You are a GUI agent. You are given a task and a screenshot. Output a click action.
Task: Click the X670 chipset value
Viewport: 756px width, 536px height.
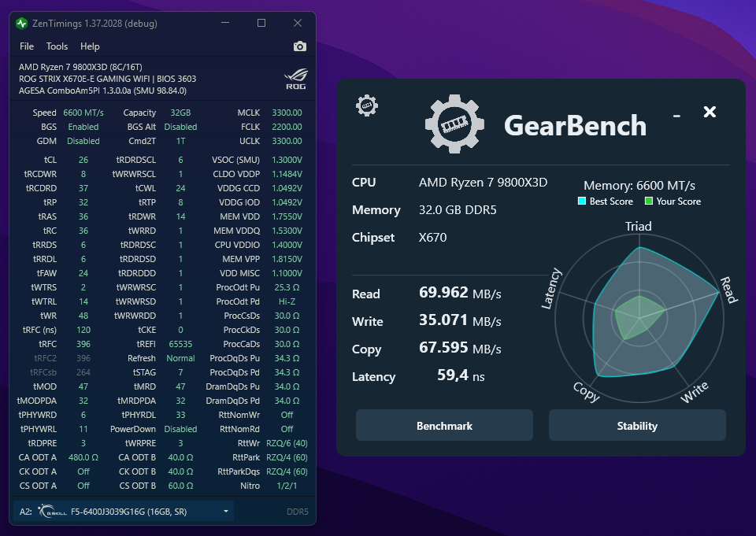432,237
